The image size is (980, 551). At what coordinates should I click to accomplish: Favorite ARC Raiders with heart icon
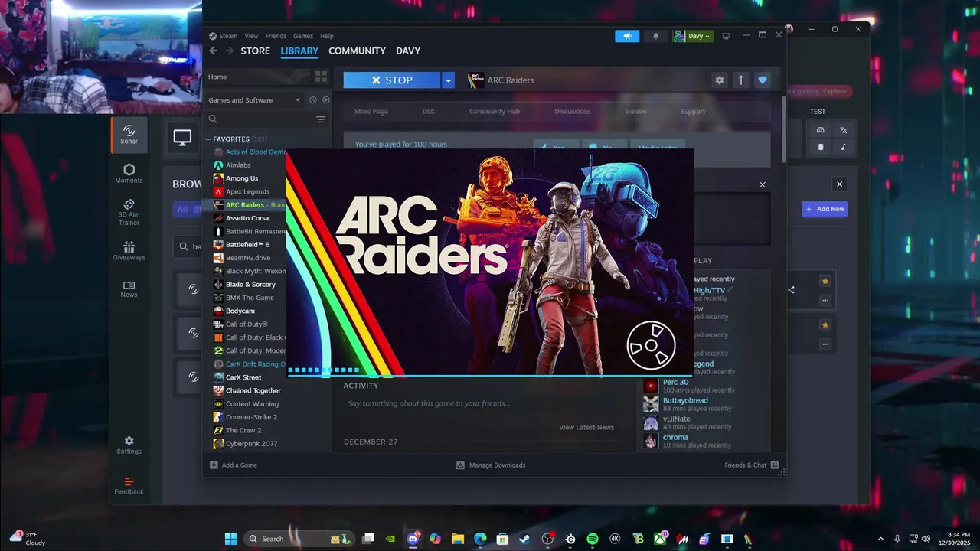762,80
